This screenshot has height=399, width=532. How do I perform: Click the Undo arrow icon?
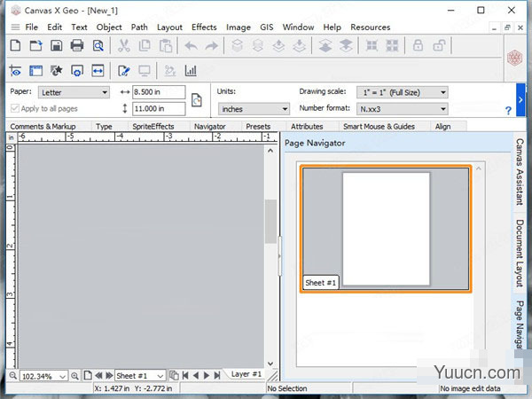point(191,45)
